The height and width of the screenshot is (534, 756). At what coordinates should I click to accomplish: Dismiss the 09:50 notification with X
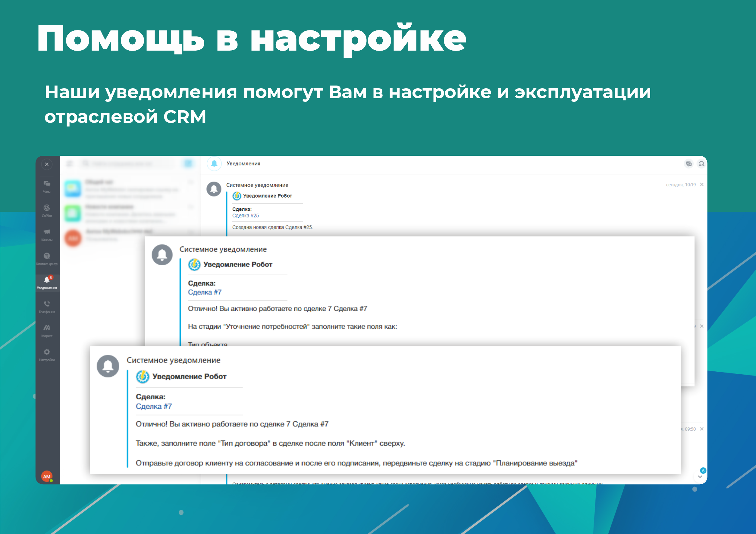coord(702,429)
